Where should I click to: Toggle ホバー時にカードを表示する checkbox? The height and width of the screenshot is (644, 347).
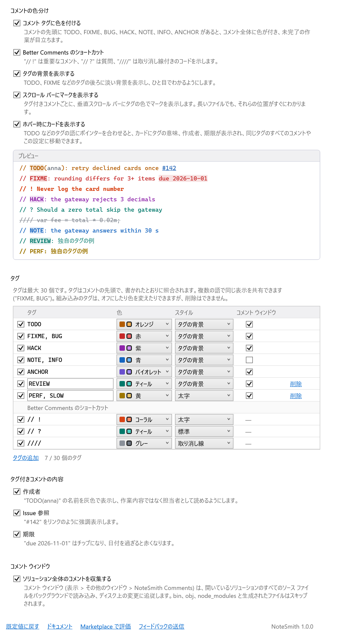pos(17,124)
